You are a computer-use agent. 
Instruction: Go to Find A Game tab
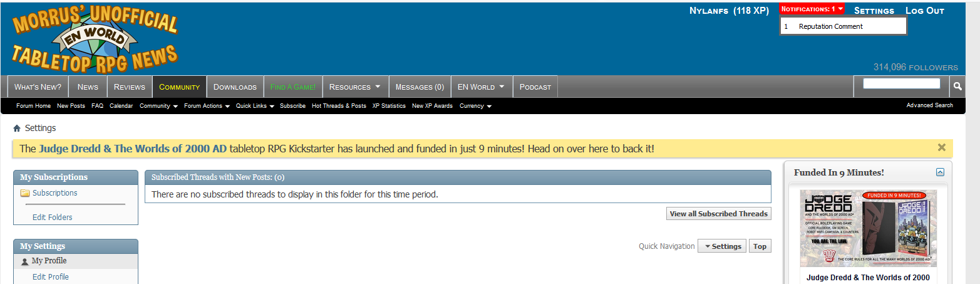tap(293, 87)
